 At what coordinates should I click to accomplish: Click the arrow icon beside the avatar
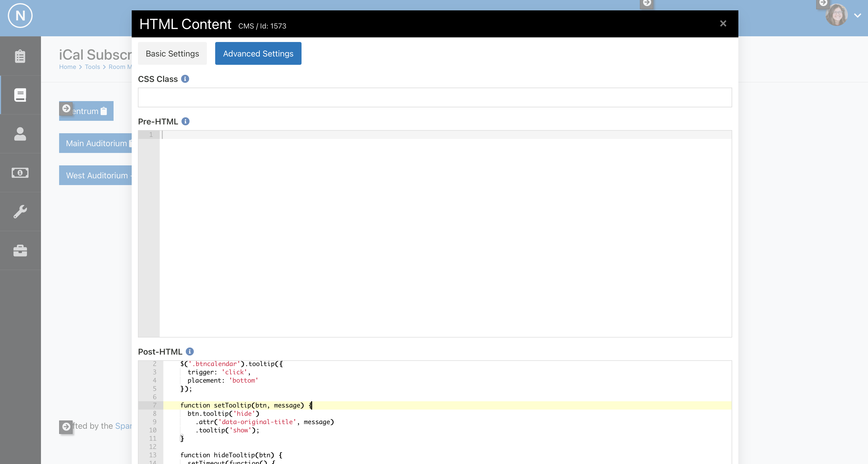coord(823,3)
